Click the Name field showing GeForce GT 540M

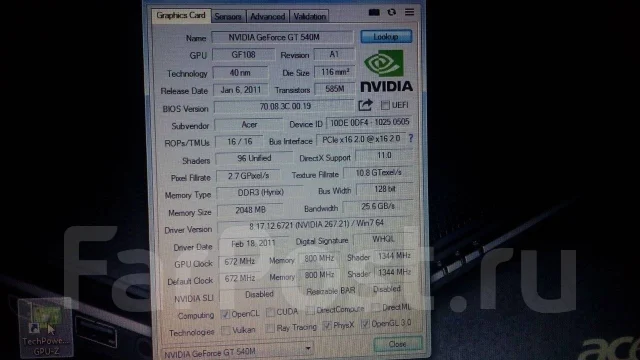point(282,38)
